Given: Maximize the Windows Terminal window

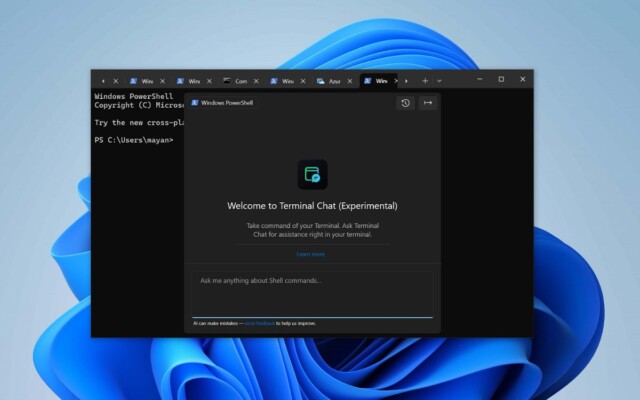Looking at the screenshot, I should point(501,79).
